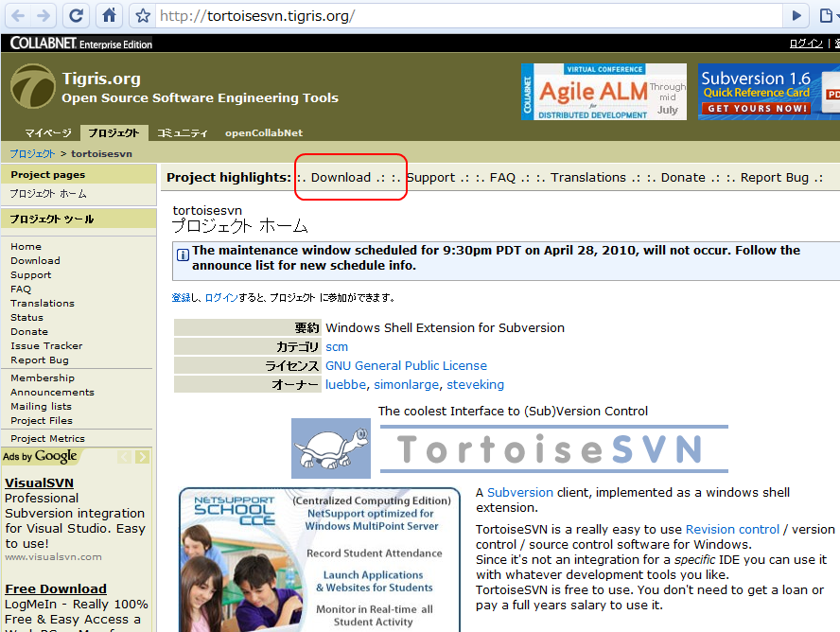This screenshot has height=632, width=840.
Task: Click the Agile ALM conference banner
Action: coord(604,92)
